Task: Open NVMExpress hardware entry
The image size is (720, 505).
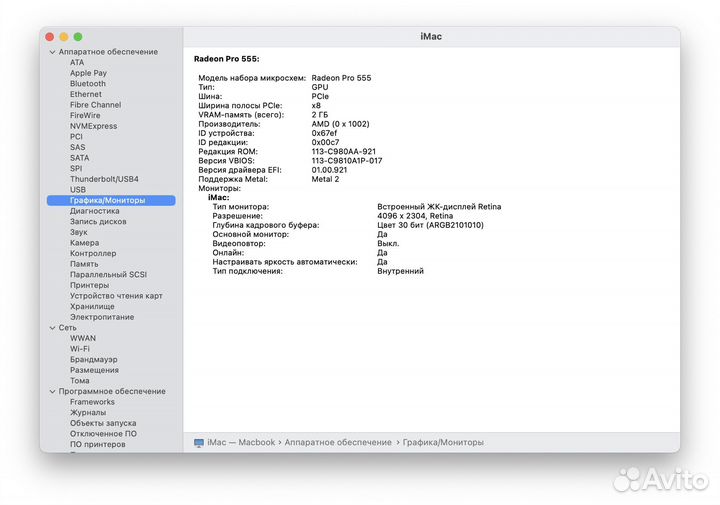Action: point(94,126)
